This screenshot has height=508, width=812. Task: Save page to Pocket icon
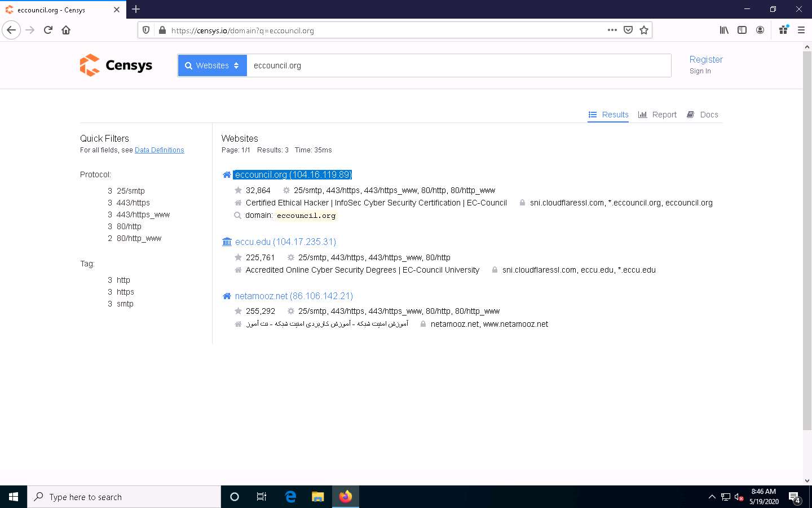pyautogui.click(x=628, y=30)
